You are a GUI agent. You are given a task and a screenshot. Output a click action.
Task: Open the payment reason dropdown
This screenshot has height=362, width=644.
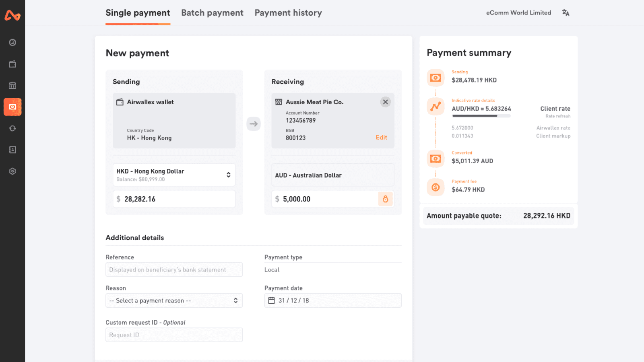[174, 300]
